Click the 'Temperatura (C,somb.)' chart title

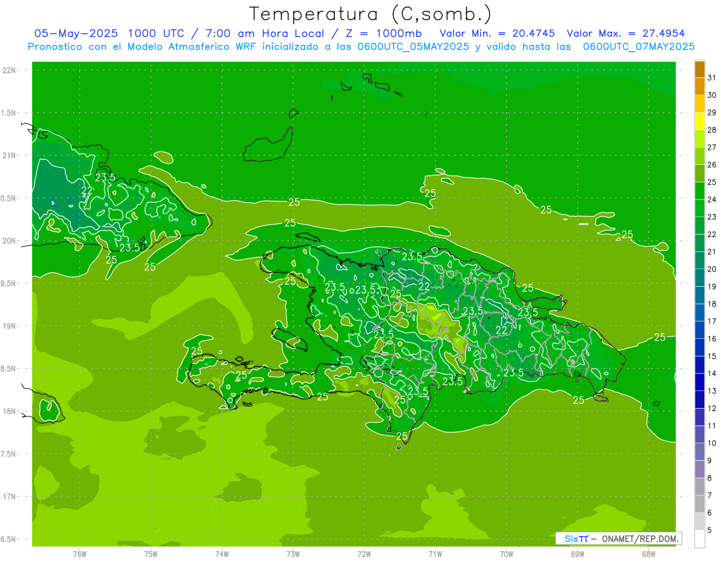coord(371,14)
